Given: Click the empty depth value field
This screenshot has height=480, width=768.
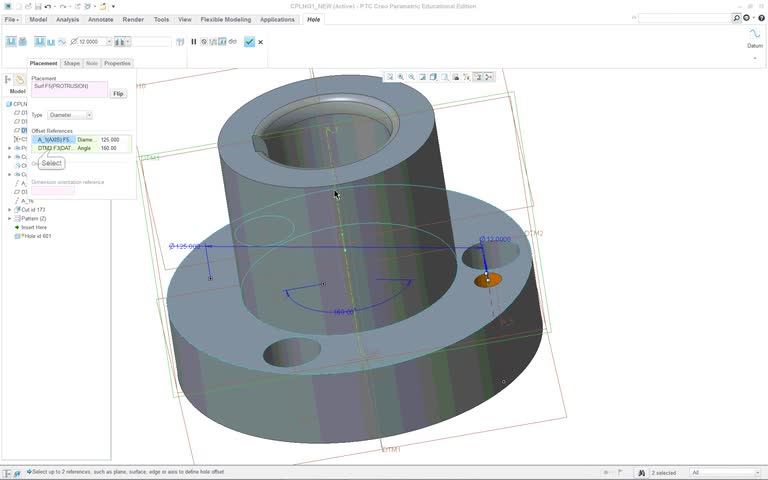Looking at the screenshot, I should point(151,42).
